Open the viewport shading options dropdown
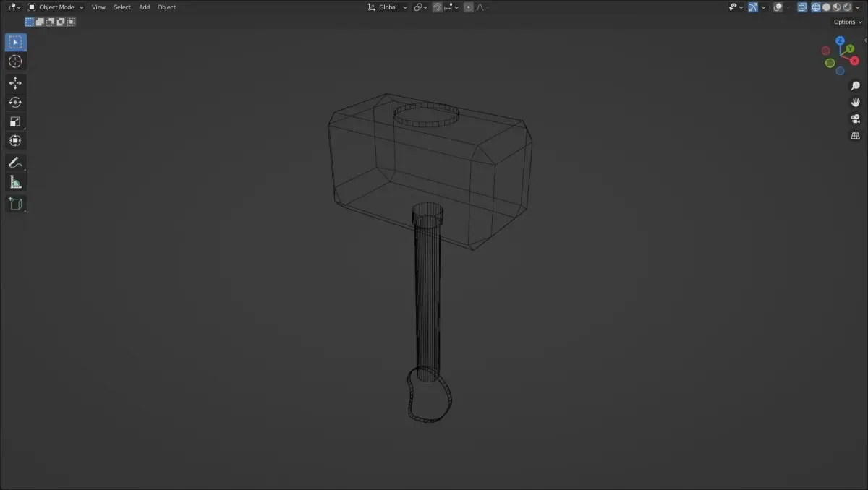Viewport: 868px width, 490px height. pyautogui.click(x=857, y=7)
